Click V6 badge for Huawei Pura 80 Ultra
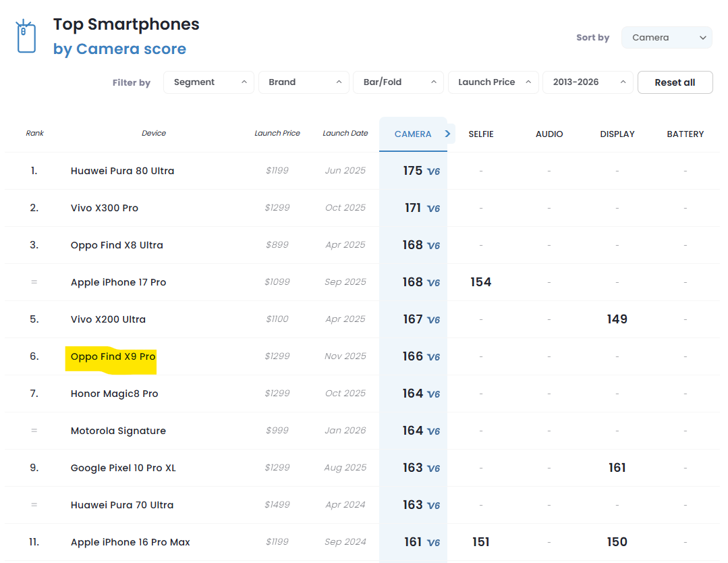The width and height of the screenshot is (728, 563). click(x=433, y=171)
